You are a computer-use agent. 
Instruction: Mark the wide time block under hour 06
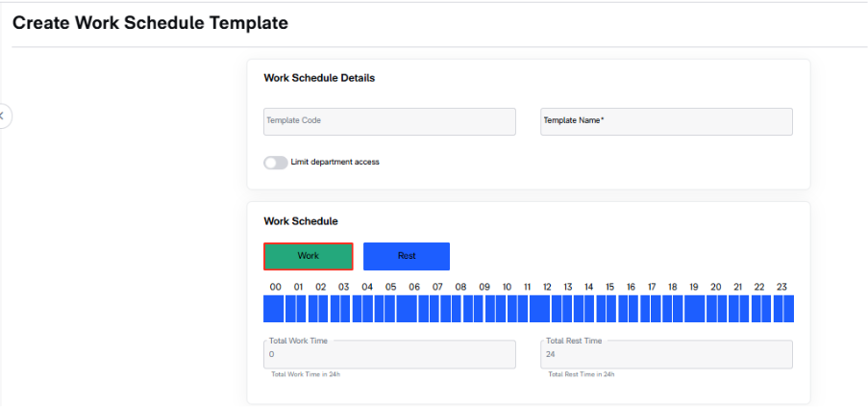407,309
